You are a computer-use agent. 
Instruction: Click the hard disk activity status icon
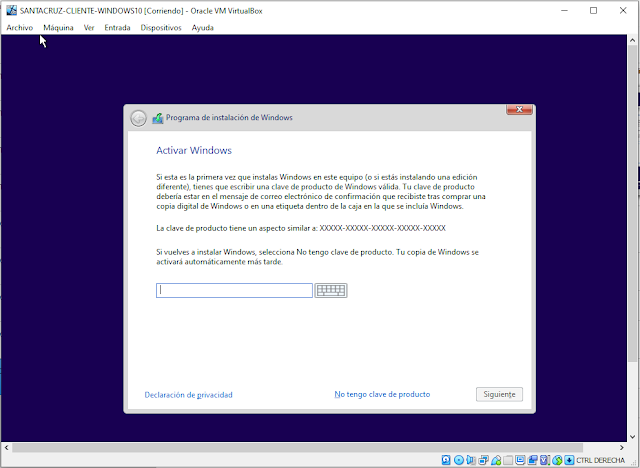446,460
